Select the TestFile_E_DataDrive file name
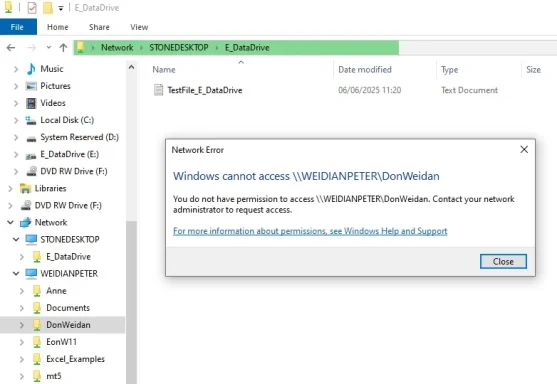The width and height of the screenshot is (557, 384). click(205, 90)
